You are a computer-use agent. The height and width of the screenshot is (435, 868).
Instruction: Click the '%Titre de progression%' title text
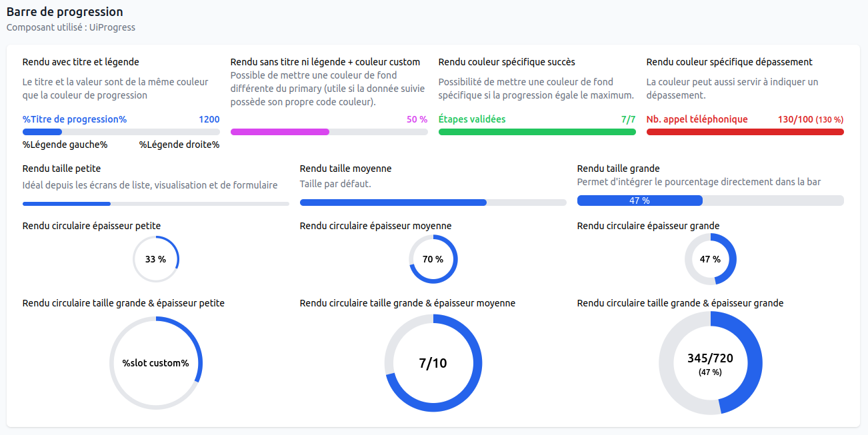point(75,119)
